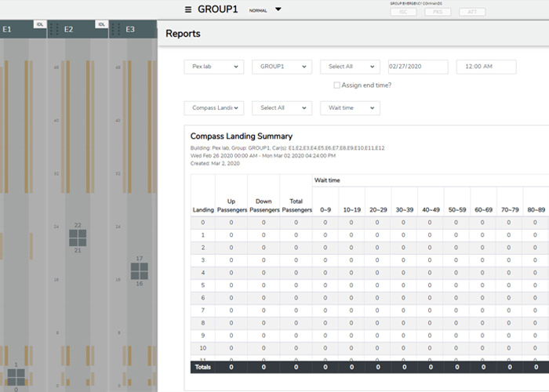549x392 pixels.
Task: Open the Pex lab building dropdown
Action: [214, 67]
